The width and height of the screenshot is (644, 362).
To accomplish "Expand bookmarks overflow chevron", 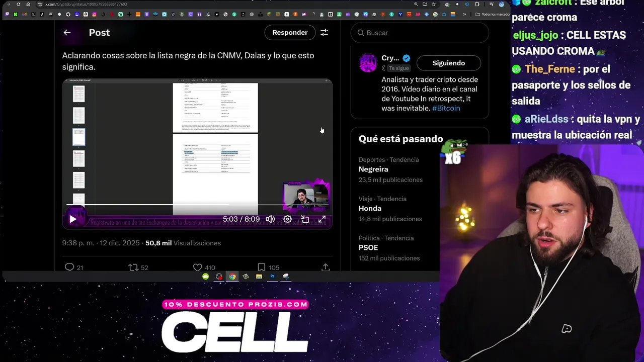I will pyautogui.click(x=464, y=15).
